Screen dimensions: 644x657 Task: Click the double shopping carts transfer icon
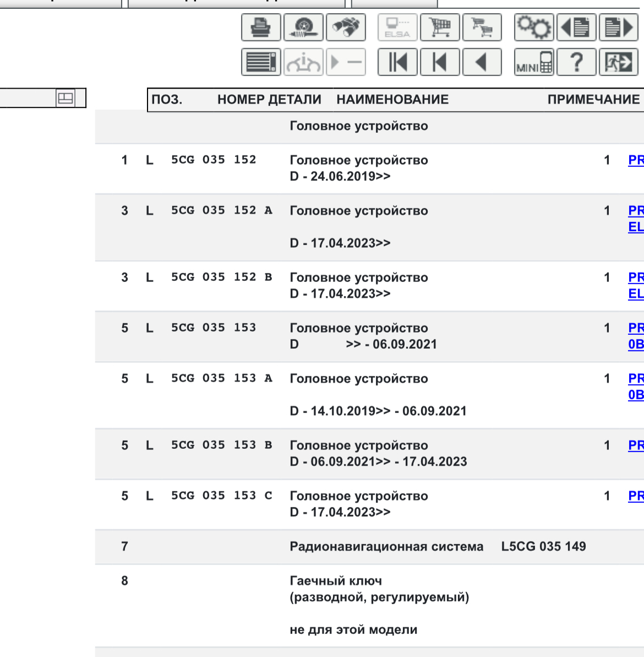point(482,27)
